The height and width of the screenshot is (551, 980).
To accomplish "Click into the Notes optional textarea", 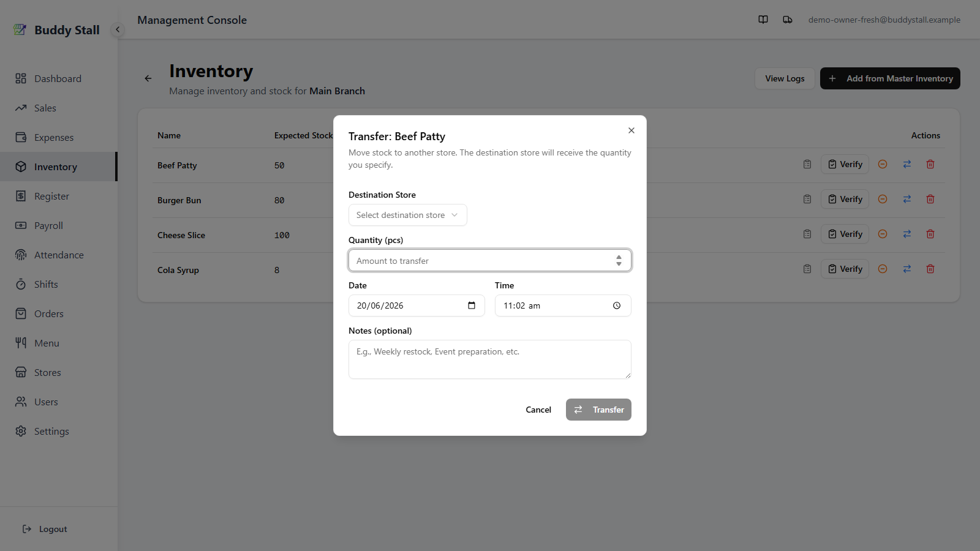I will [490, 359].
